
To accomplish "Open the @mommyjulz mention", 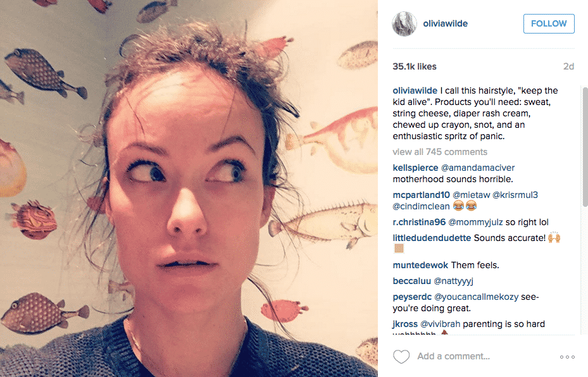I will point(475,222).
